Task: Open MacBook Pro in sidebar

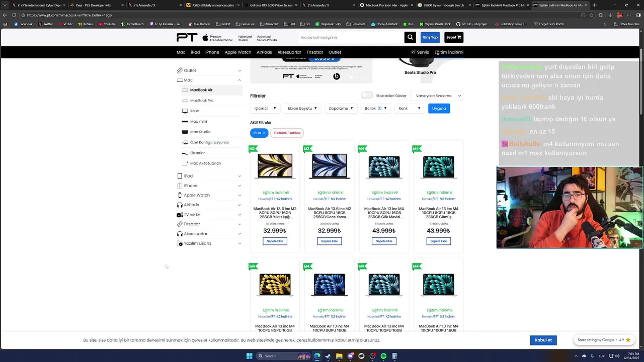Action: click(x=202, y=101)
